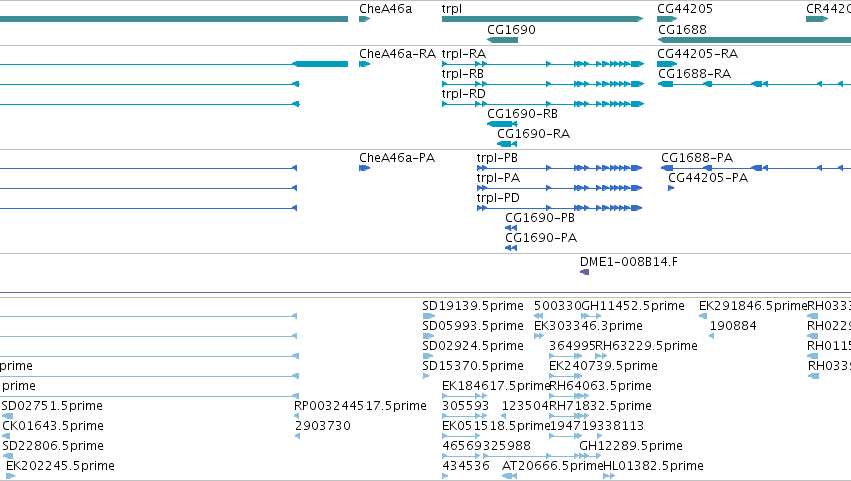The width and height of the screenshot is (851, 481).
Task: Click EST label SD05993.5prime
Action: pos(473,326)
